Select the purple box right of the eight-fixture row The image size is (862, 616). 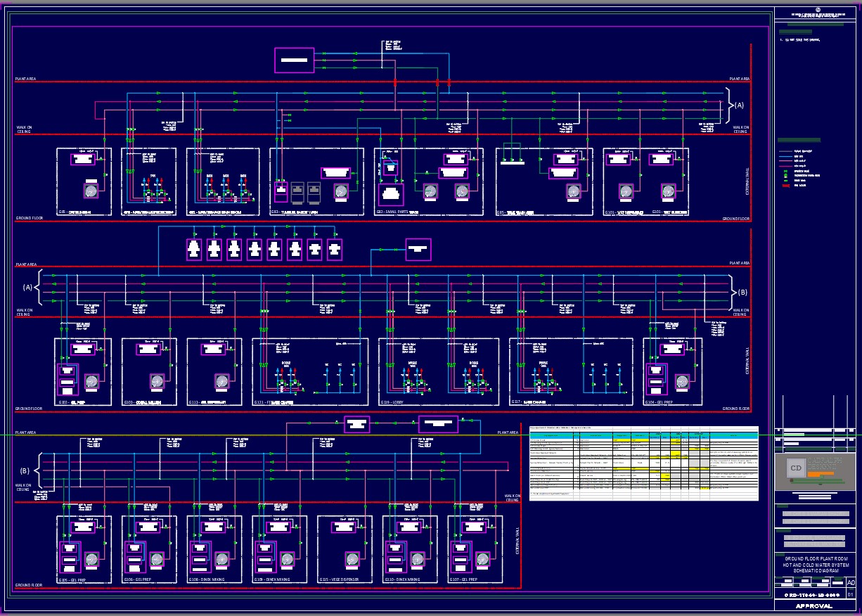coord(418,249)
